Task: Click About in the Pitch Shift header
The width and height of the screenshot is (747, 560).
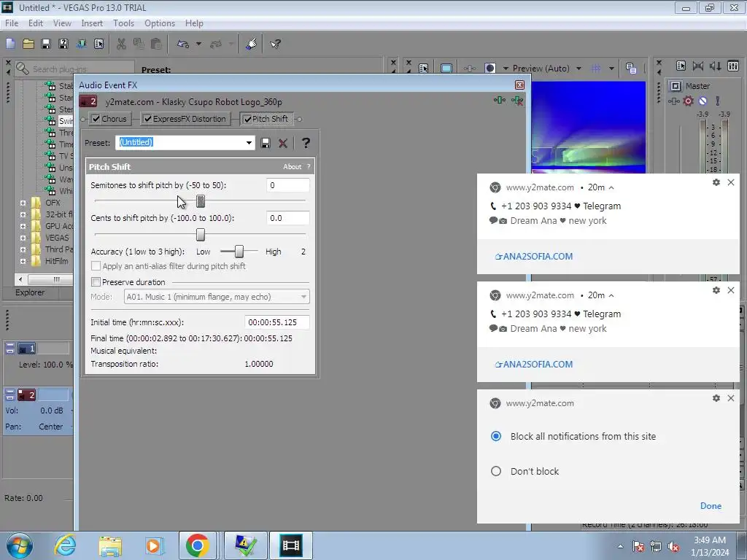Action: coord(292,167)
